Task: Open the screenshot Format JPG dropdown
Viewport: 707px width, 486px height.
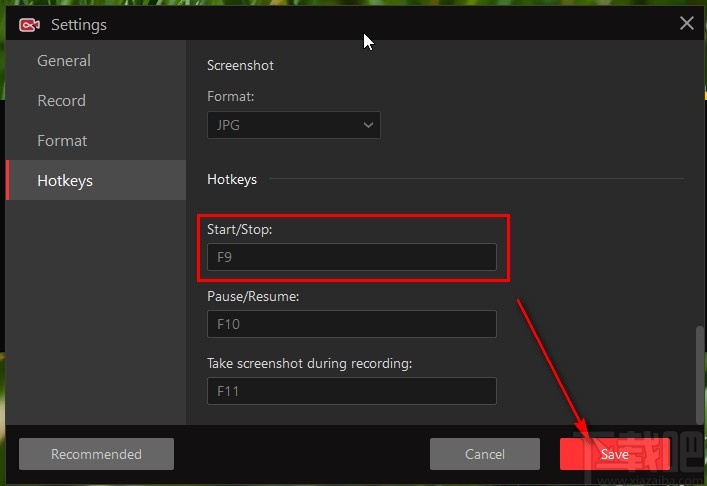Action: (293, 125)
